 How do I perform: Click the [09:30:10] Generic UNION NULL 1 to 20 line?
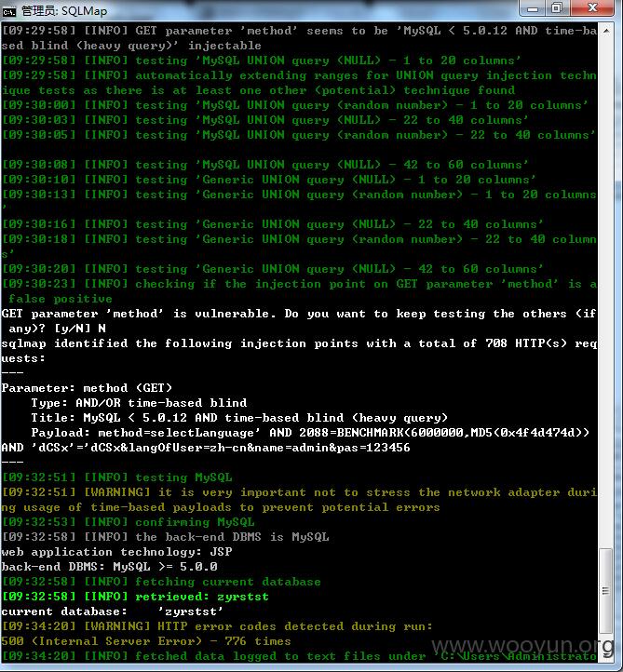[269, 180]
